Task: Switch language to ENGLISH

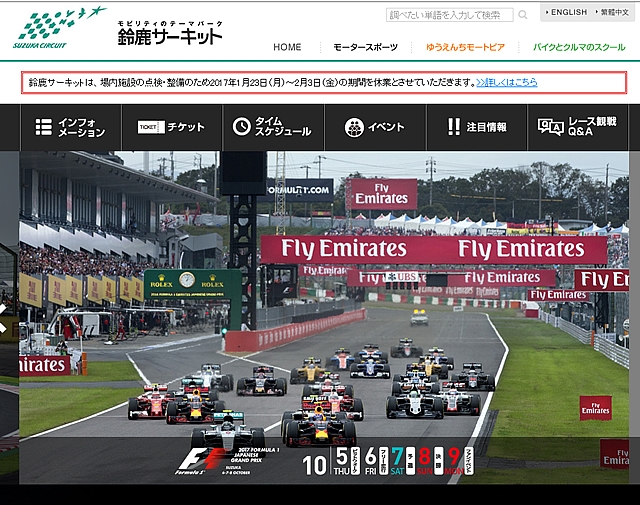Action: click(567, 12)
